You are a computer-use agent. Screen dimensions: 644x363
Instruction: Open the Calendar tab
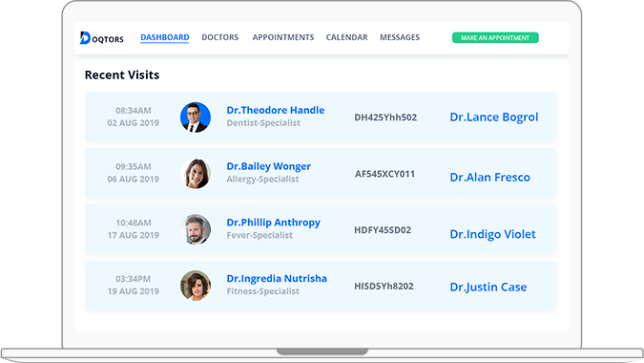[x=346, y=37]
